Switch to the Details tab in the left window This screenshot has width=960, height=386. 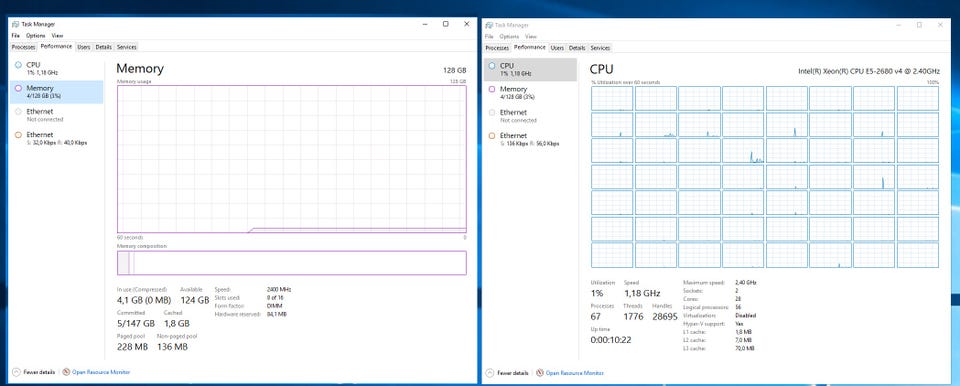pos(103,47)
